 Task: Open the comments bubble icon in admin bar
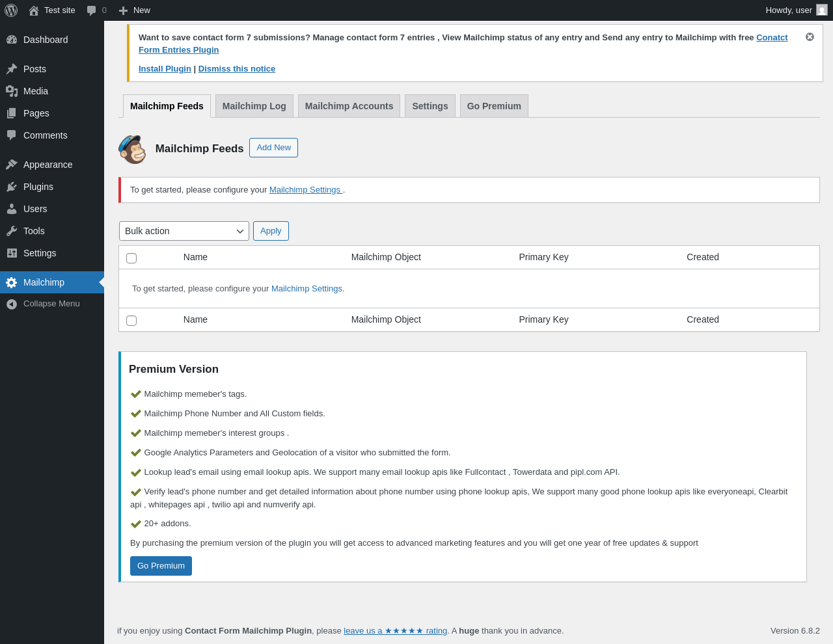pos(92,10)
